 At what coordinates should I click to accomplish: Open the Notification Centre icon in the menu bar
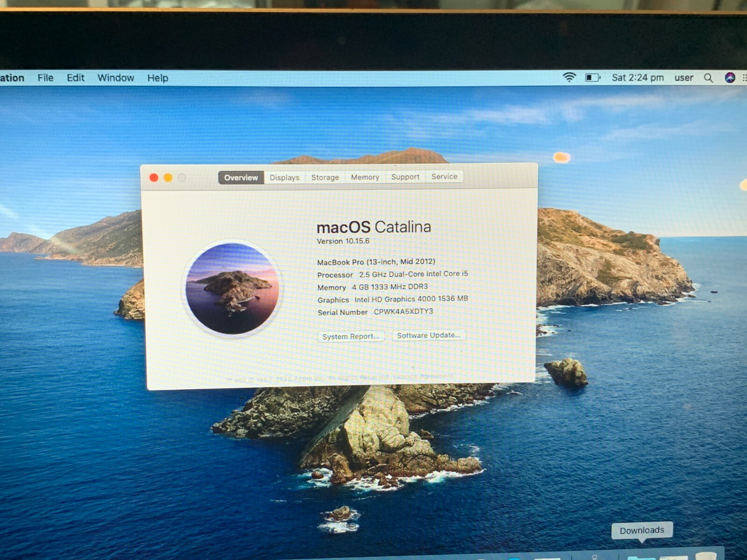(744, 77)
